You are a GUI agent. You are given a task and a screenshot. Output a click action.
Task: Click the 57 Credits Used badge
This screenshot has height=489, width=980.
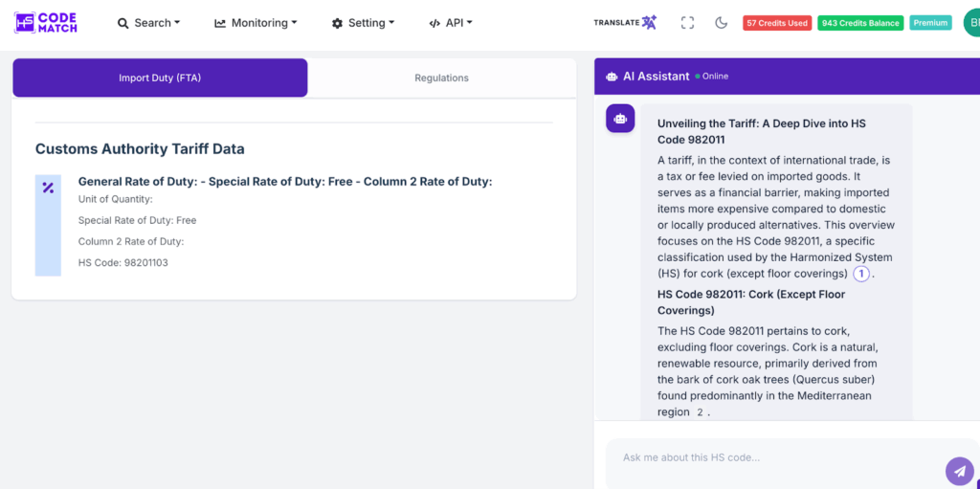[777, 23]
